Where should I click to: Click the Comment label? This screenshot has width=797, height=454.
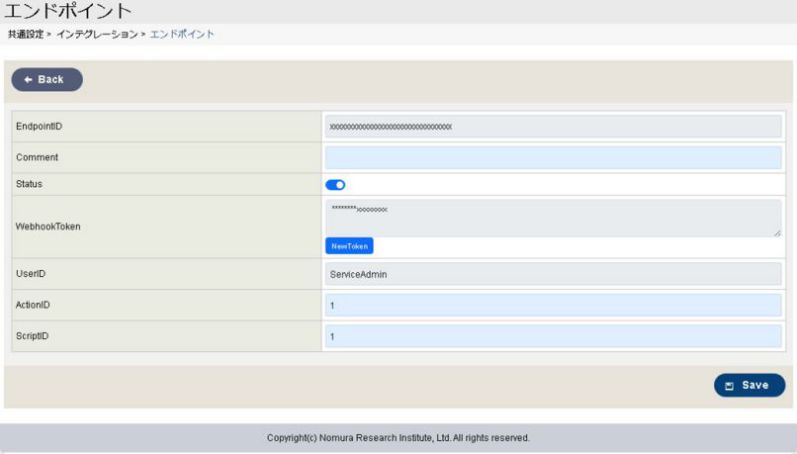point(37,157)
